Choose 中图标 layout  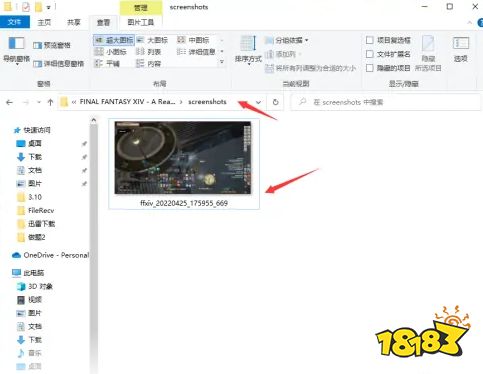coord(193,40)
